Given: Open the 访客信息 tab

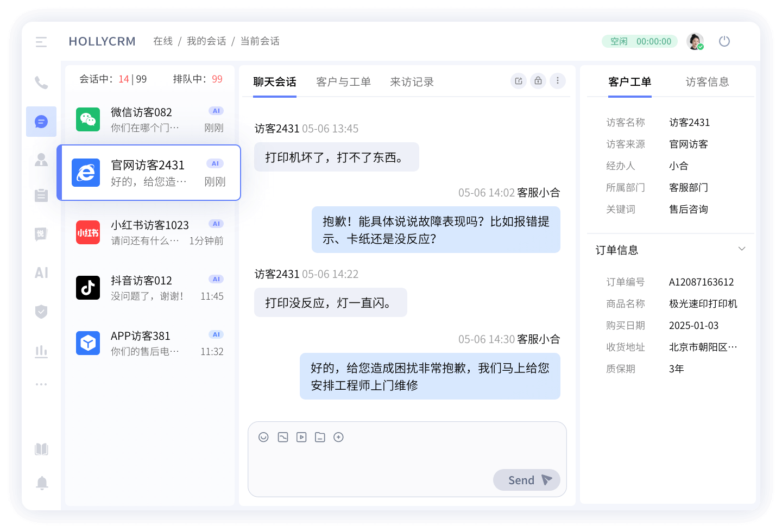Looking at the screenshot, I should click(708, 81).
